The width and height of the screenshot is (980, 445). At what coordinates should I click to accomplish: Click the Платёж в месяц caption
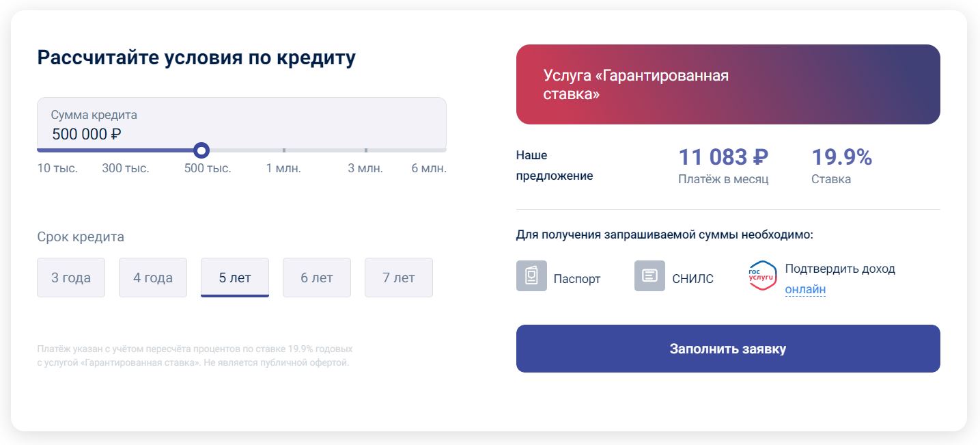coord(723,179)
